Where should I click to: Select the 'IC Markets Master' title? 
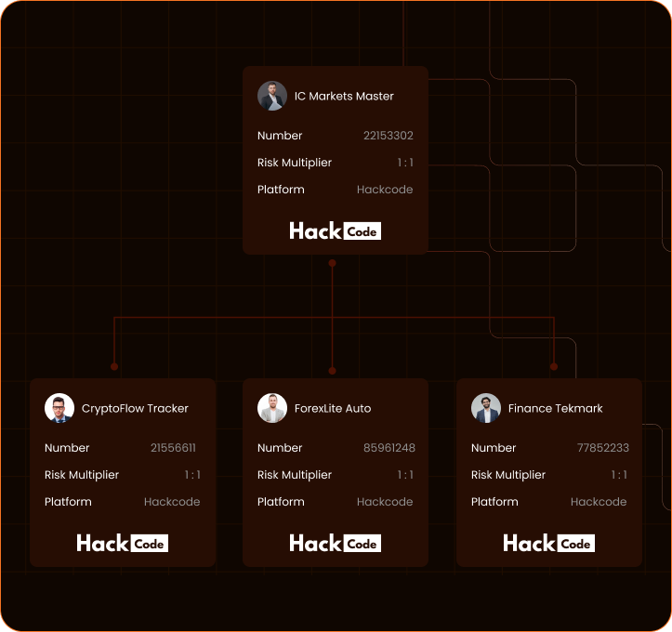click(344, 96)
